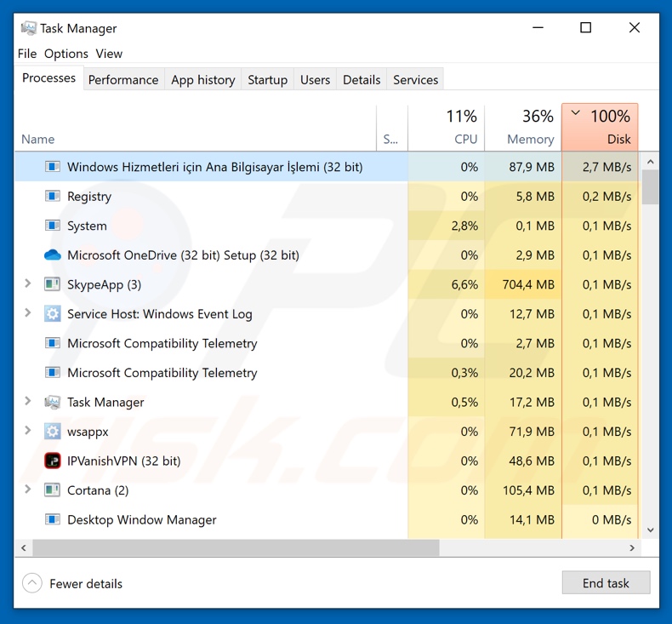Click the wsappx gear icon
The height and width of the screenshot is (624, 672).
pyautogui.click(x=52, y=432)
